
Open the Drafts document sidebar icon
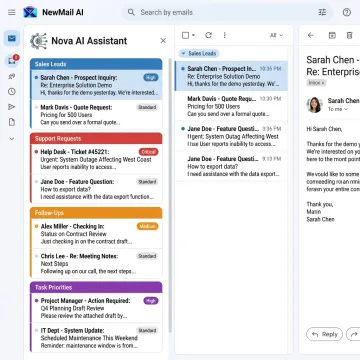click(x=12, y=122)
